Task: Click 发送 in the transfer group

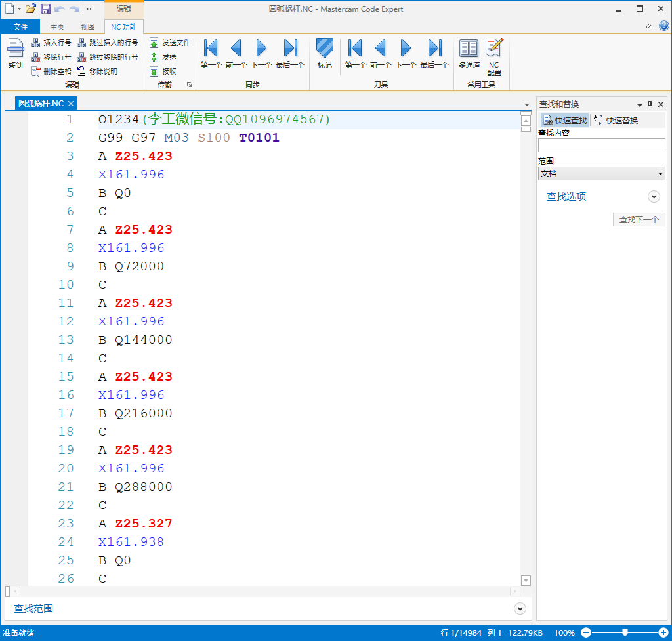Action: 163,57
